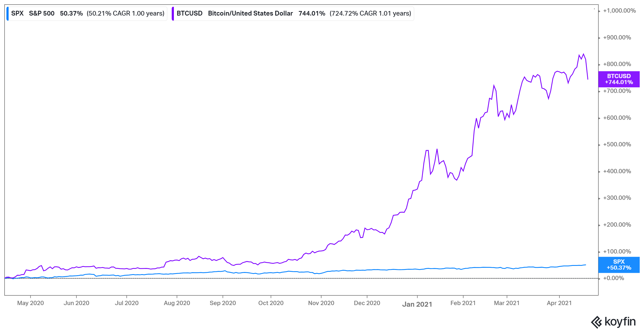Click the +400.00% axis label
Viewport: 644px width, 333px height.
pyautogui.click(x=617, y=171)
